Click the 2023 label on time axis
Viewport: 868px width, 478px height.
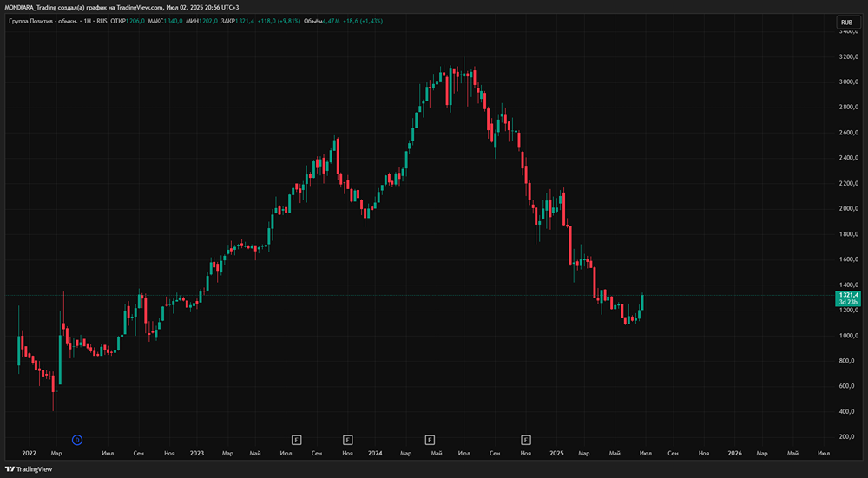pos(197,453)
